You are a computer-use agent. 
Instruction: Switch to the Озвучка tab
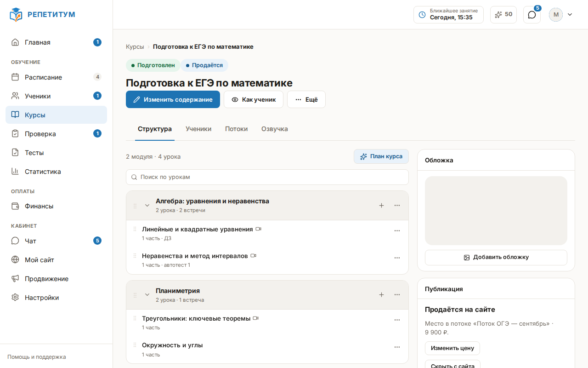(x=275, y=129)
